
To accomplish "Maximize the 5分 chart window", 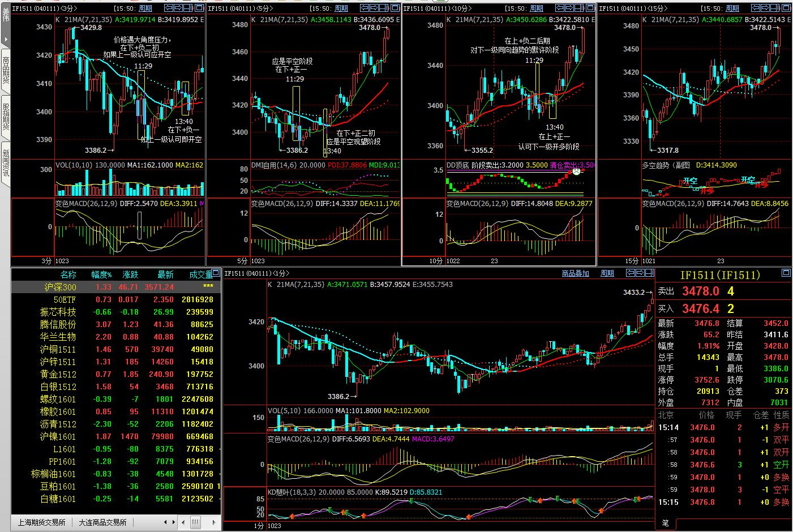I will click(395, 8).
